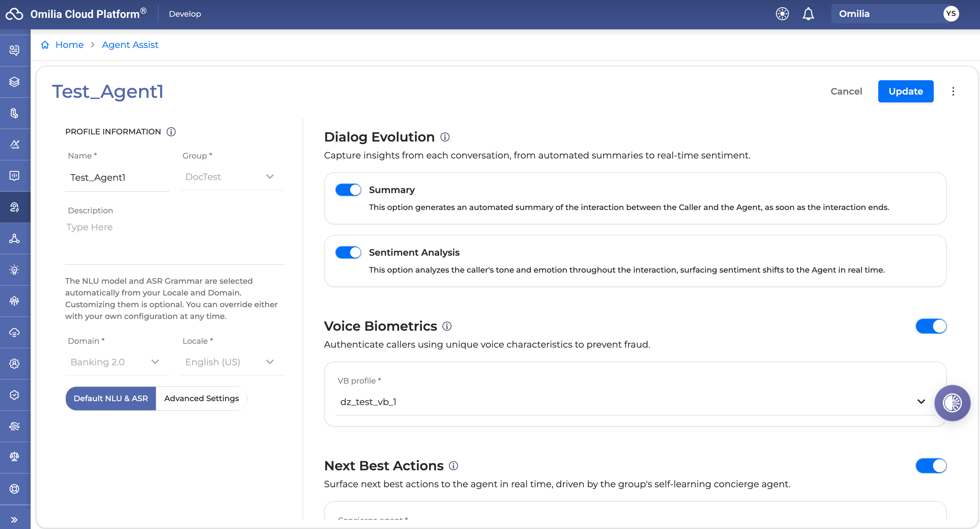Screen dimensions: 980x529
Task: Open the user gear sidebar icon
Action: [14, 363]
